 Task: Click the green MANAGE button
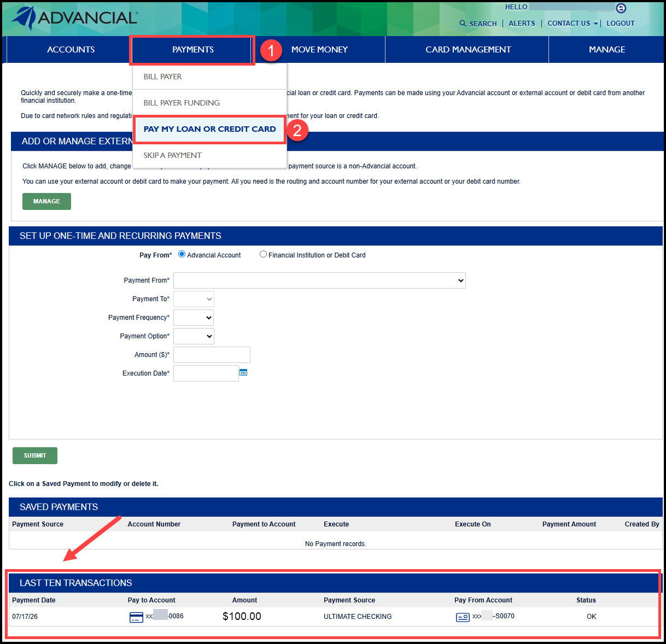pos(46,201)
